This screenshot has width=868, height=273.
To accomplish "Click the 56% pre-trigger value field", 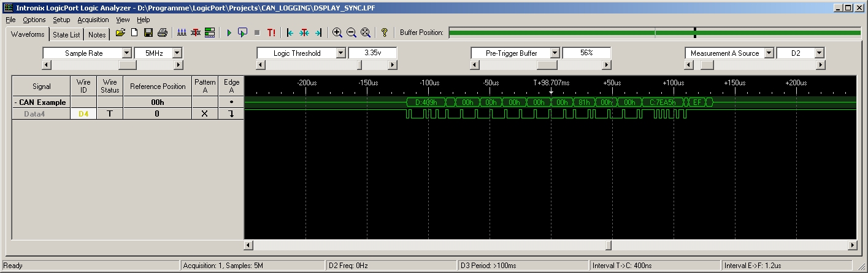I will coord(586,53).
